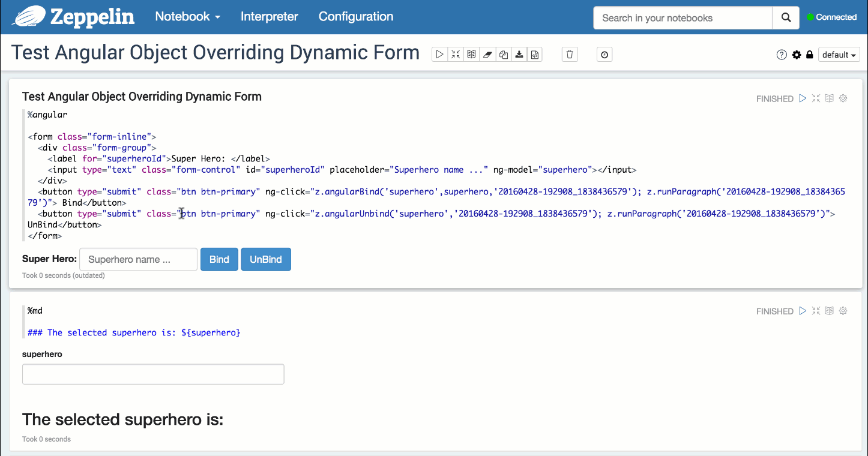Expand the default view mode dropdown
The height and width of the screenshot is (456, 868).
tap(839, 55)
